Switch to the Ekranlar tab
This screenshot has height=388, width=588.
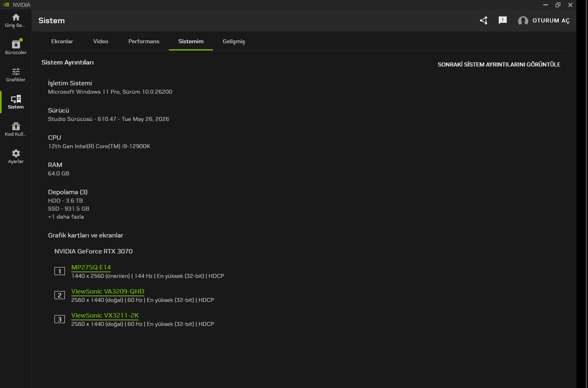62,41
